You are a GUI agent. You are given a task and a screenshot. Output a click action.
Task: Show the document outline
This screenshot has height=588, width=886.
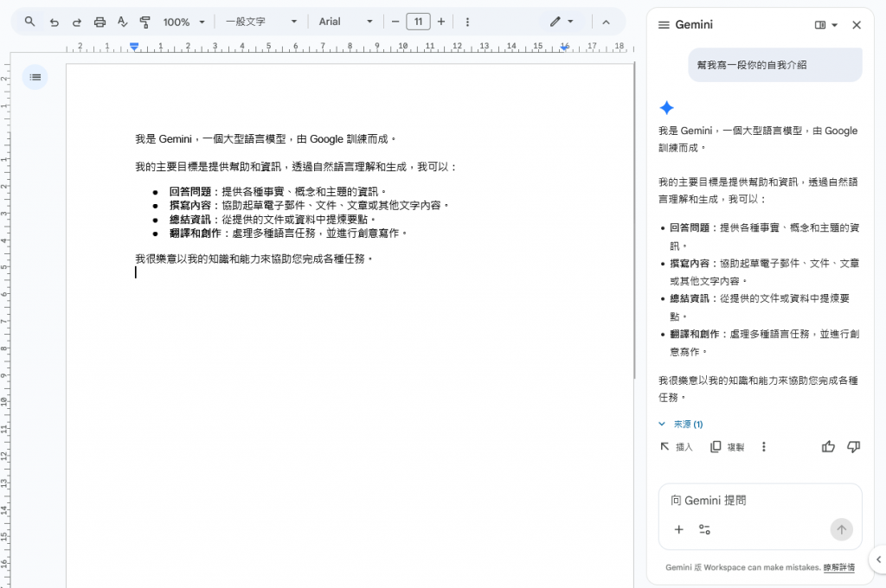[x=35, y=77]
